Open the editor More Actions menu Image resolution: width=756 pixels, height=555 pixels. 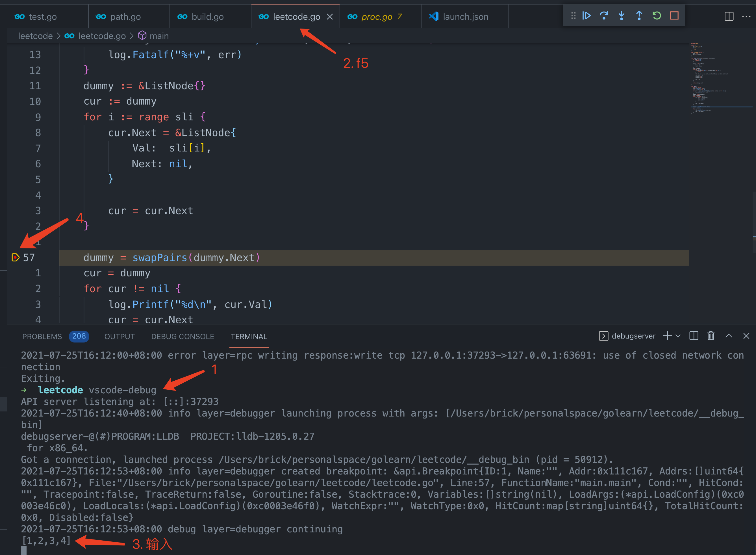tap(746, 16)
